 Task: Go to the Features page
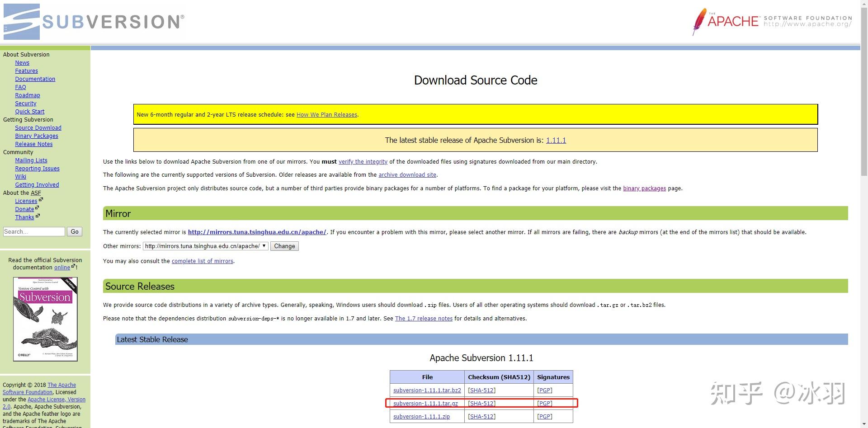pos(26,71)
